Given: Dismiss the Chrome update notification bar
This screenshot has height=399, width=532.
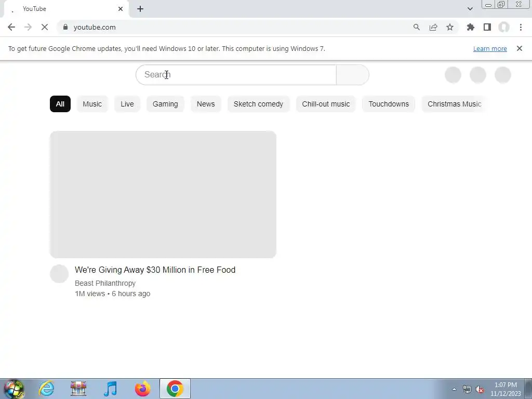Looking at the screenshot, I should 520,48.
